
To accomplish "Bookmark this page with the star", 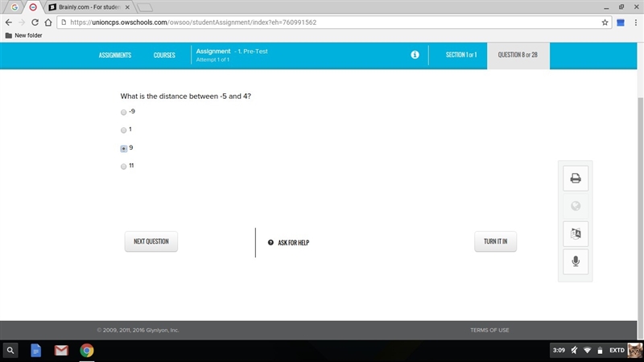I will pyautogui.click(x=605, y=23).
